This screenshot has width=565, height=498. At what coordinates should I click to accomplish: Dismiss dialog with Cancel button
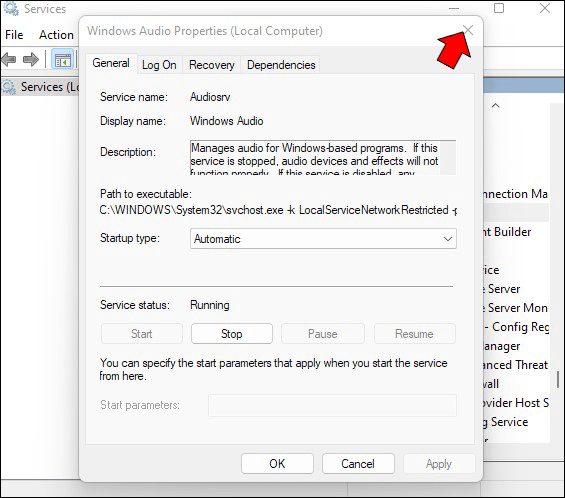pyautogui.click(x=358, y=463)
